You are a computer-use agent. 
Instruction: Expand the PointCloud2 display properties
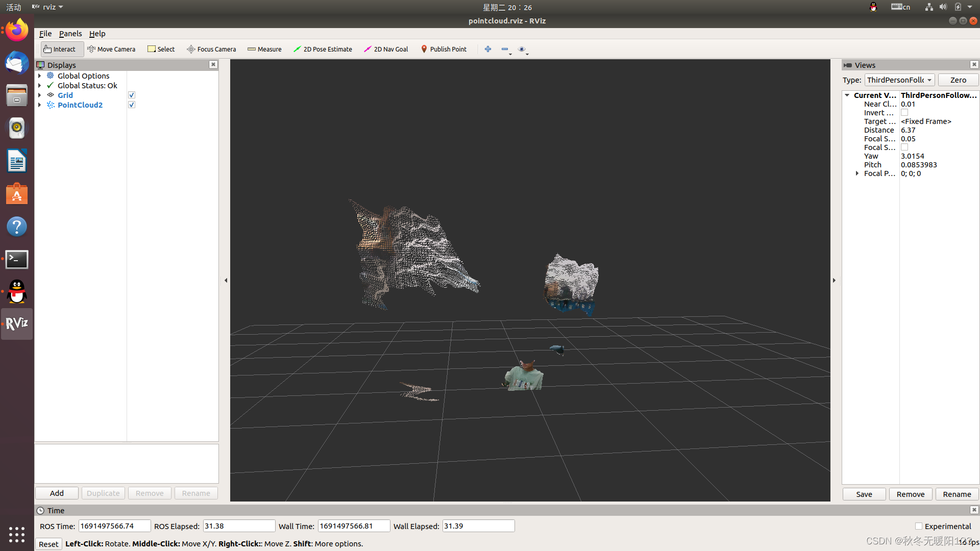pyautogui.click(x=40, y=105)
